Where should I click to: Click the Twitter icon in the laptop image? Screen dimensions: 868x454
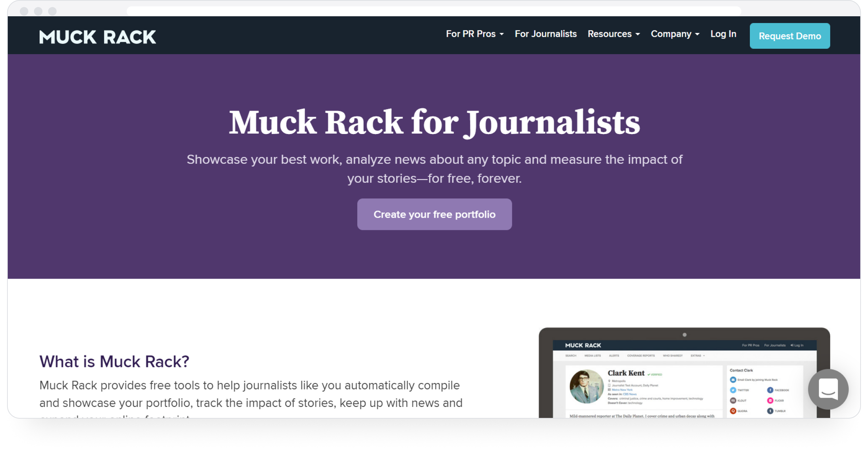[x=733, y=390]
